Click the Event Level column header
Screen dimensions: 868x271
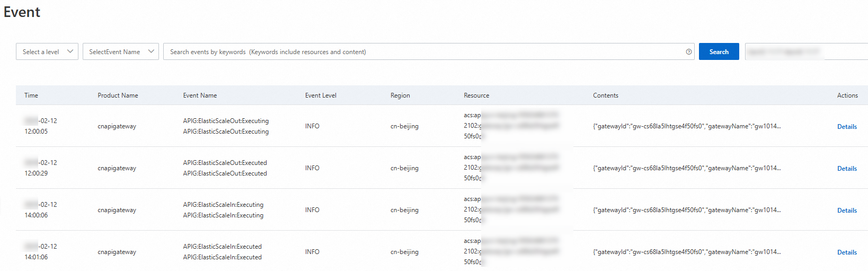[321, 95]
